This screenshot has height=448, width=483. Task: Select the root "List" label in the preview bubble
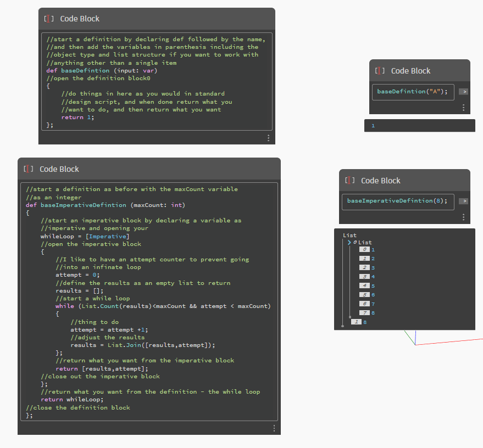(x=349, y=236)
